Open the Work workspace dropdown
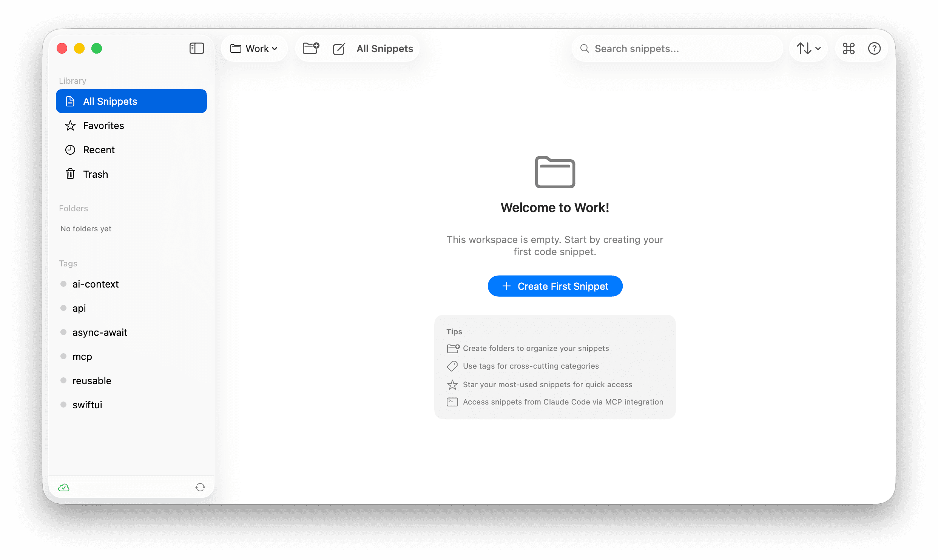The width and height of the screenshot is (938, 560). point(254,48)
